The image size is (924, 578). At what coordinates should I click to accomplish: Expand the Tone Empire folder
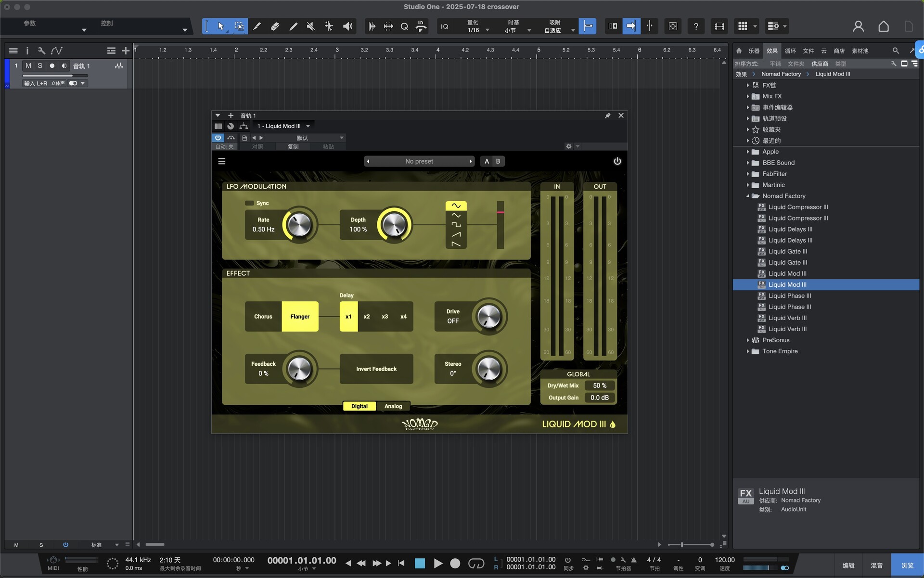[748, 351]
